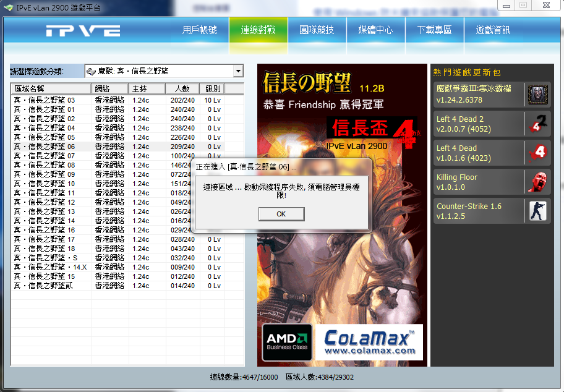The width and height of the screenshot is (564, 392).
Task: Sort by 人數 column header
Action: 182,88
